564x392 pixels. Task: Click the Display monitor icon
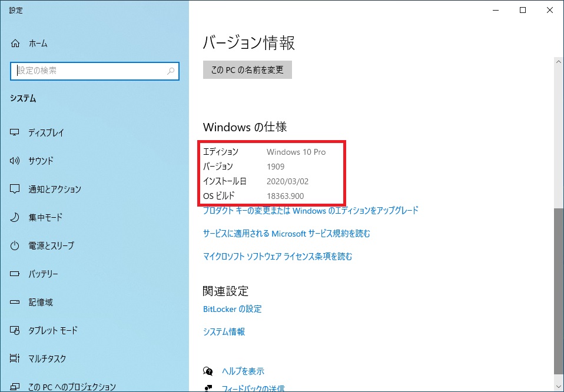pos(15,132)
